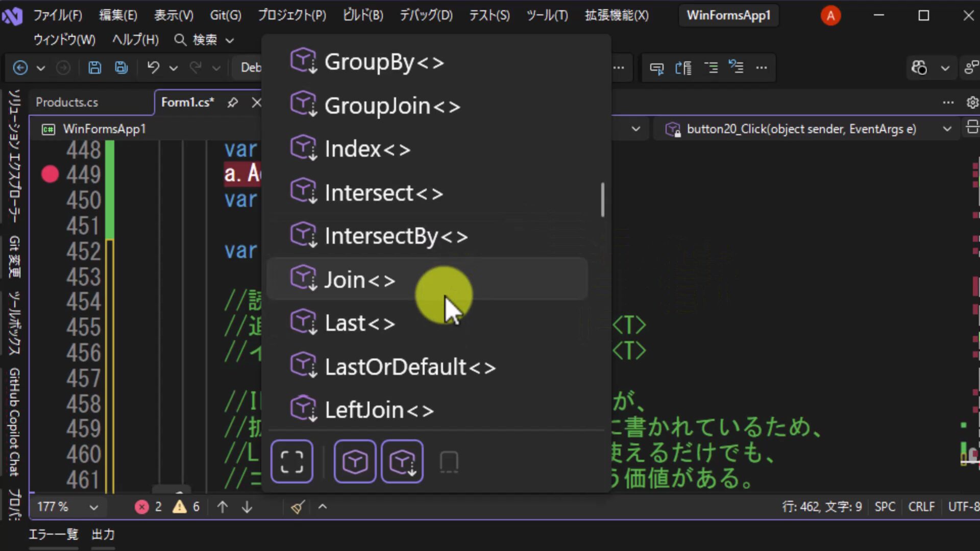This screenshot has height=551, width=980.
Task: Go to the next issue arrow
Action: (247, 507)
